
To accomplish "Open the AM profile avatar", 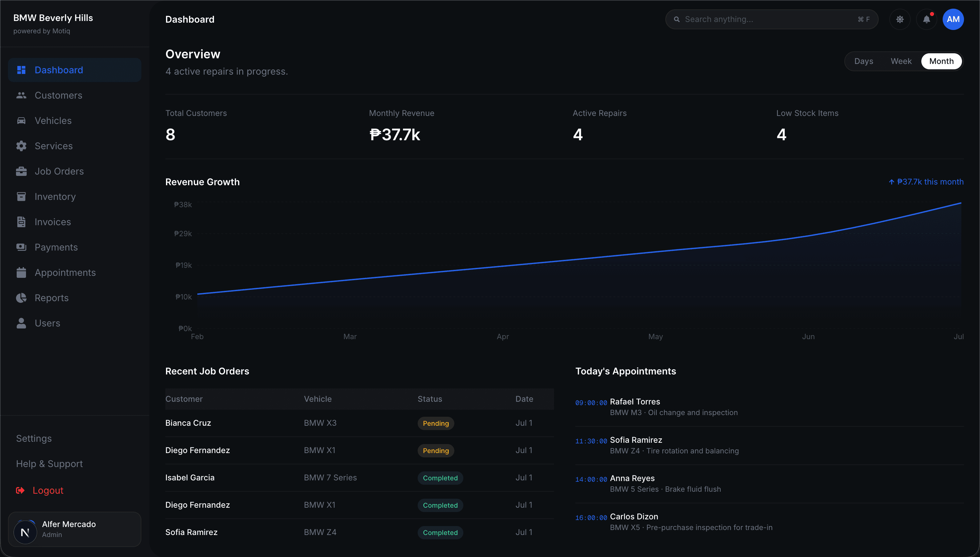I will point(953,19).
